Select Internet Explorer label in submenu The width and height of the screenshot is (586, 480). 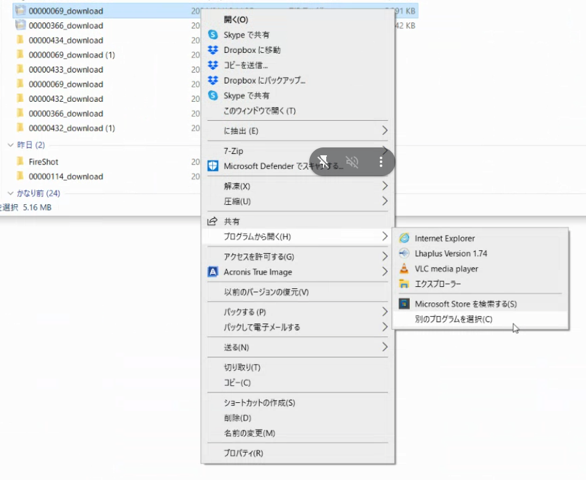445,238
